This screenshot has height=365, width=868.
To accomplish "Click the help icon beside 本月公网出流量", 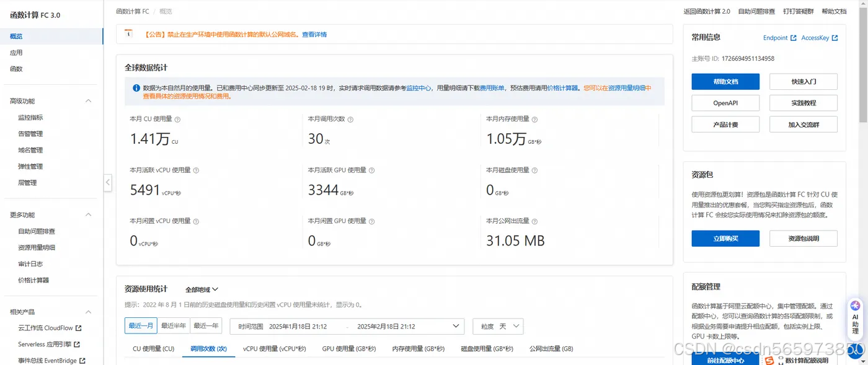I will (536, 221).
